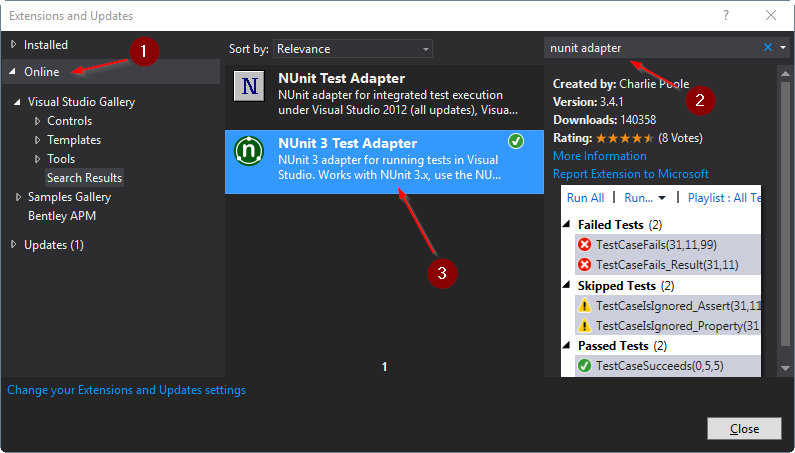Open the More Information link

[x=599, y=156]
